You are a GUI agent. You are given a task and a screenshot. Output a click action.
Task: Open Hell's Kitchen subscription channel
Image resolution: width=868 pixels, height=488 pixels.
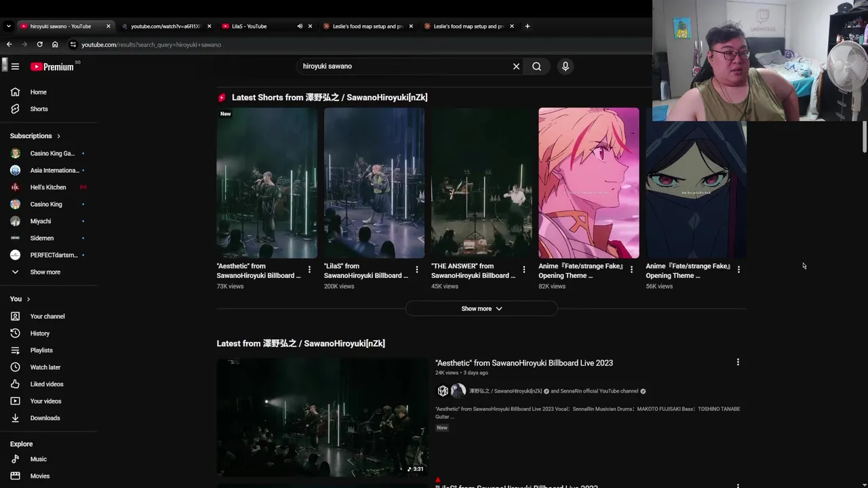point(49,187)
